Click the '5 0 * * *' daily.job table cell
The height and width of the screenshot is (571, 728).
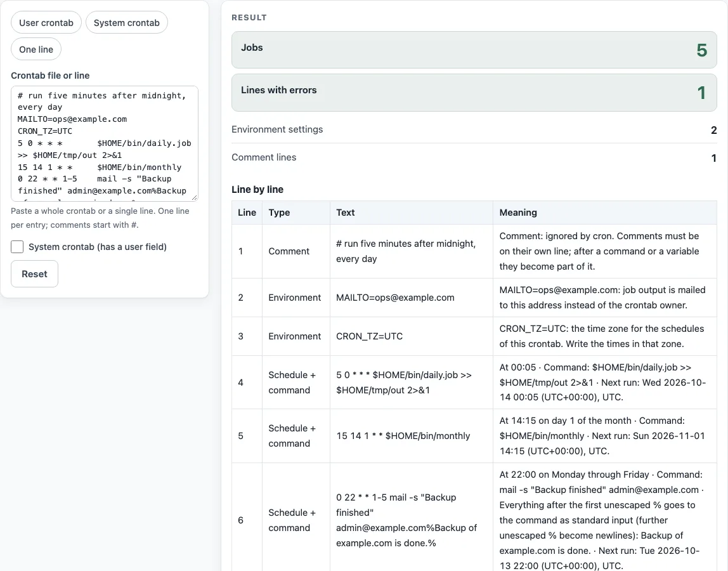point(412,383)
